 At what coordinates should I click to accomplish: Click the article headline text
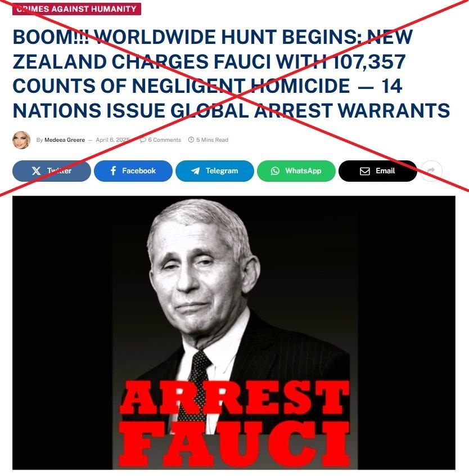[231, 74]
